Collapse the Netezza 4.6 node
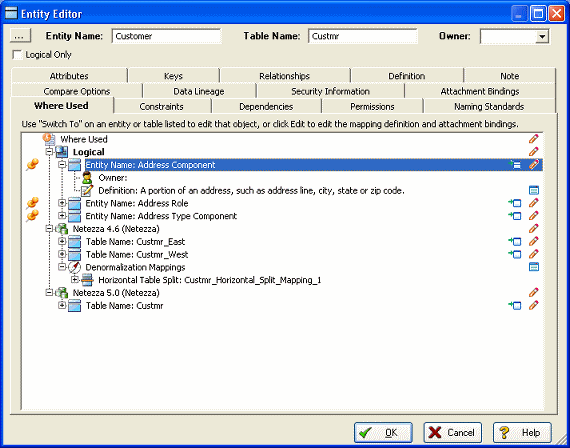The width and height of the screenshot is (570, 448). tap(49, 229)
